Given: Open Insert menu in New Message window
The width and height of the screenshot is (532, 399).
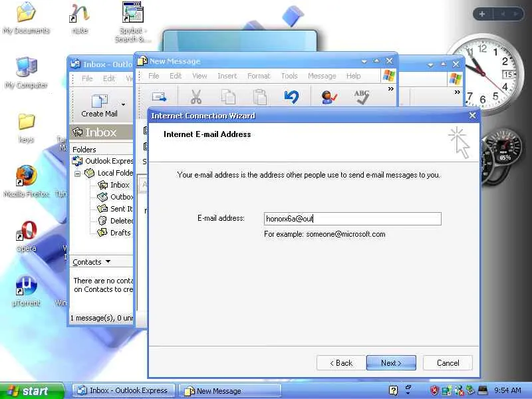Looking at the screenshot, I should pos(227,76).
